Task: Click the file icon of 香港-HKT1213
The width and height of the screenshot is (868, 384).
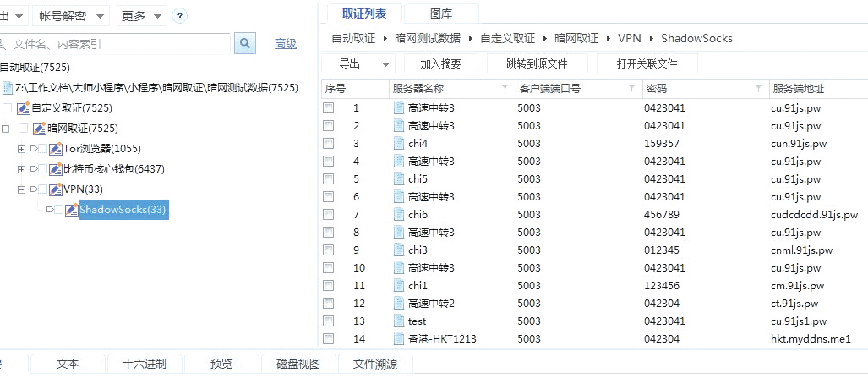Action: [x=399, y=338]
